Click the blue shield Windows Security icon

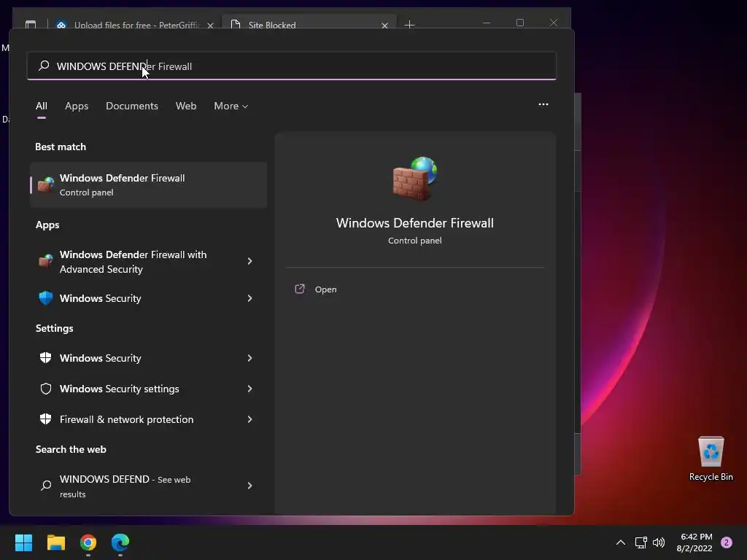[x=46, y=298]
